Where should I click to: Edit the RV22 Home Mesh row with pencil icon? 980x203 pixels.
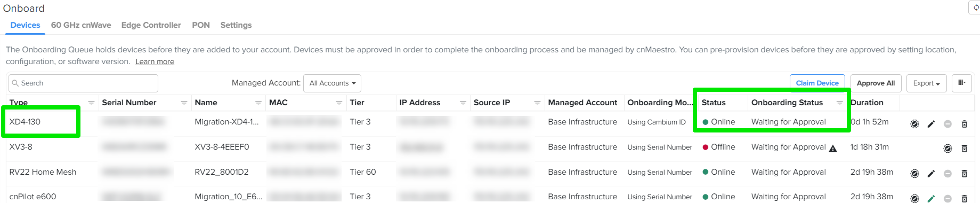931,174
